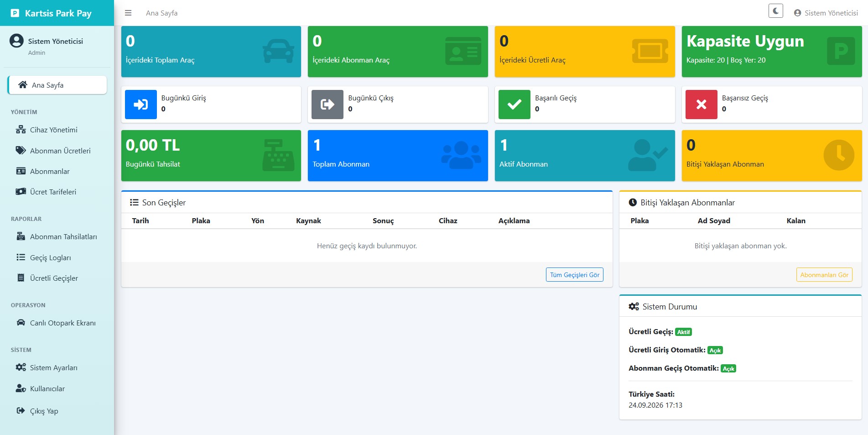This screenshot has height=435, width=868.
Task: Open the Sistem Yöneticisi user menu
Action: coord(826,13)
